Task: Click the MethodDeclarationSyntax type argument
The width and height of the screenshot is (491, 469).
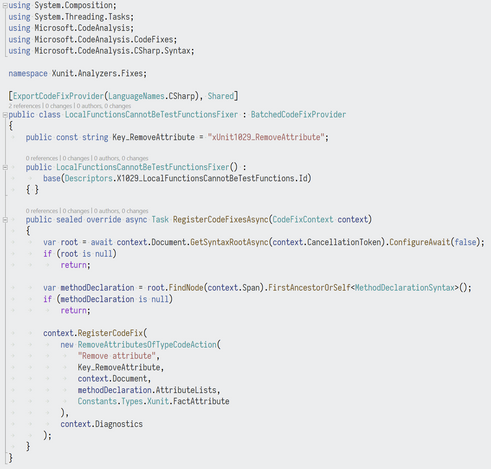Action: pos(405,288)
